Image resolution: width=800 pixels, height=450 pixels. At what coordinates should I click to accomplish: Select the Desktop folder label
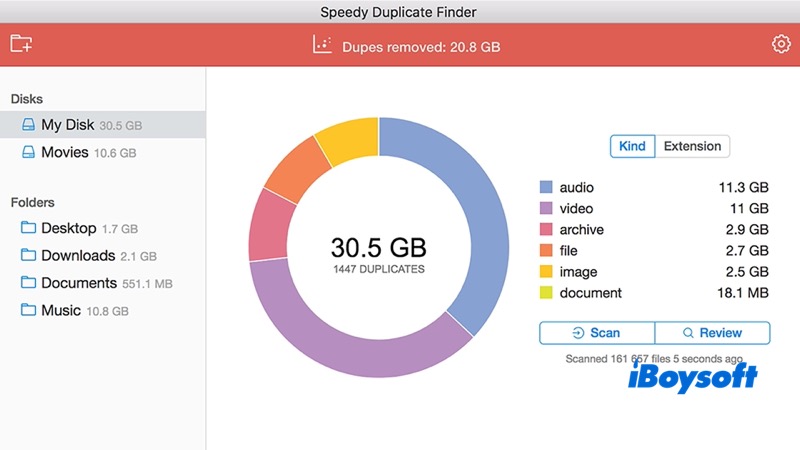(x=68, y=228)
